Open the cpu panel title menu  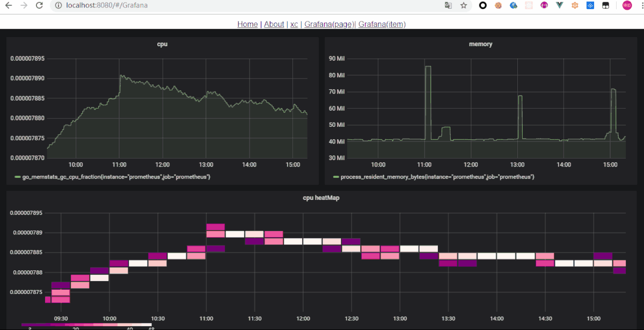click(162, 44)
